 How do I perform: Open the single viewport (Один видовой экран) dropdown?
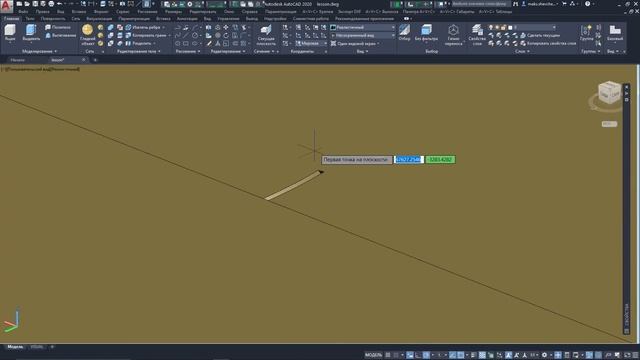355,43
